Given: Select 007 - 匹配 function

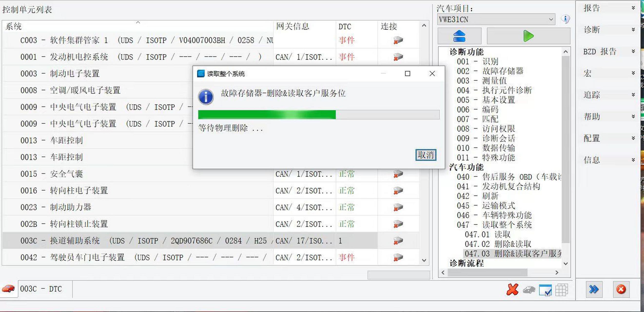Looking at the screenshot, I should 477,119.
